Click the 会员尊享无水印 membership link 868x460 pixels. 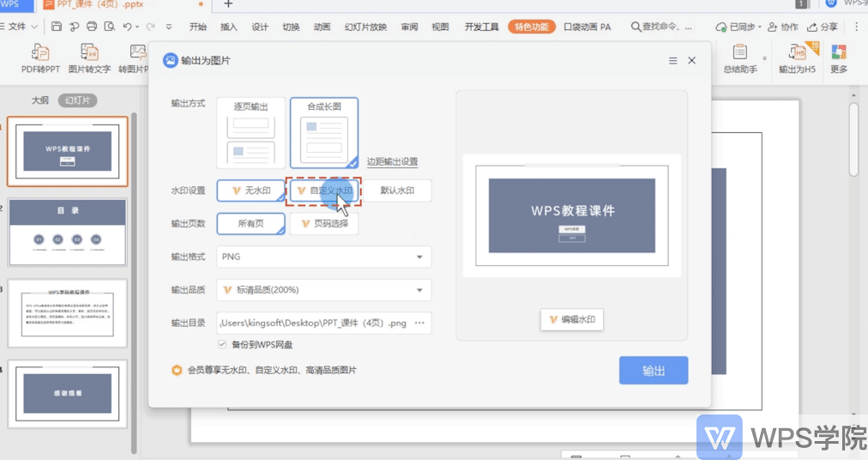point(272,370)
